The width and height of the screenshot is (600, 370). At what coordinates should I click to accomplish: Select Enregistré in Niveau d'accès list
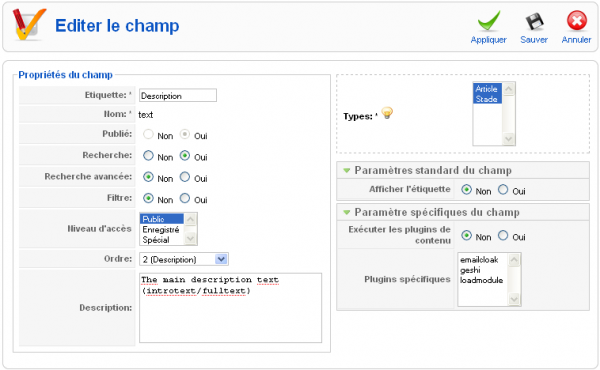(x=161, y=230)
